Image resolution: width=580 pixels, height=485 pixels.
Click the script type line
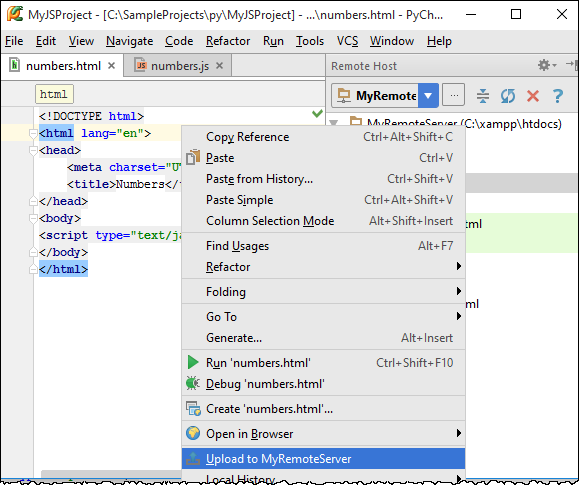tap(110, 235)
